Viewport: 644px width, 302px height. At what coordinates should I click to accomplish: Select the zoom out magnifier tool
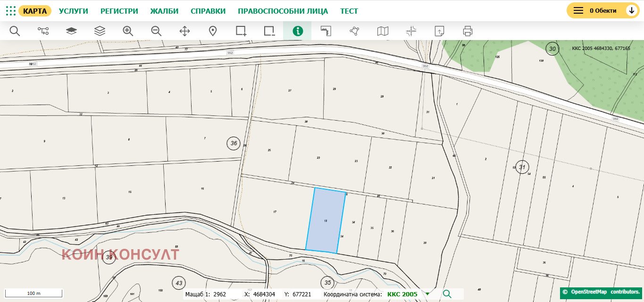(x=156, y=31)
